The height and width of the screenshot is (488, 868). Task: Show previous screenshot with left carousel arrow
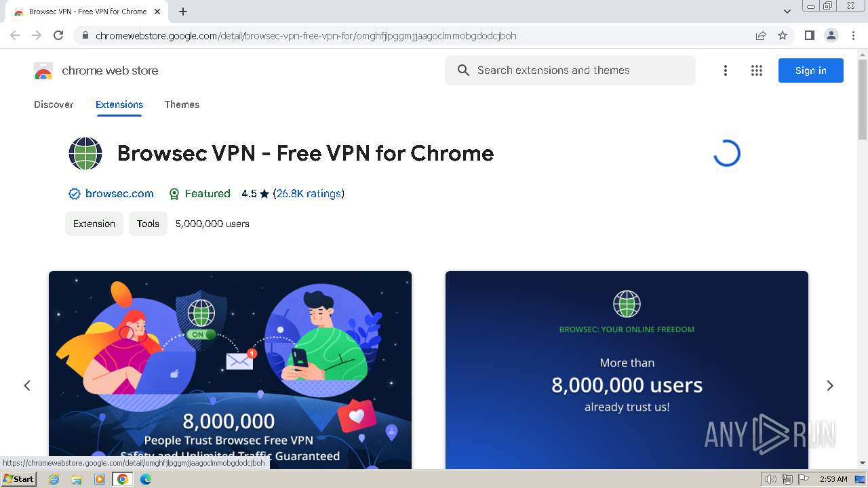tap(27, 386)
